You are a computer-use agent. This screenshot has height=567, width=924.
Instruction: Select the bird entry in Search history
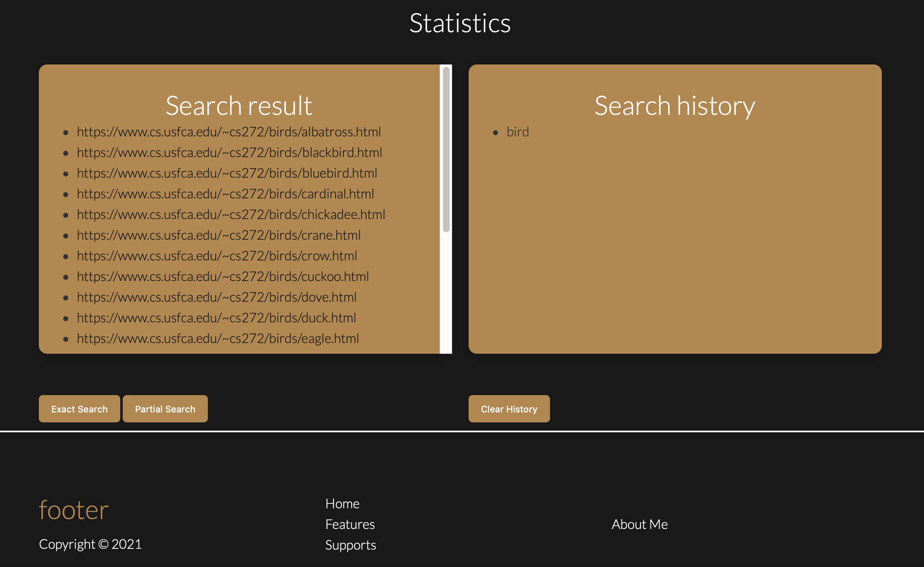(518, 132)
